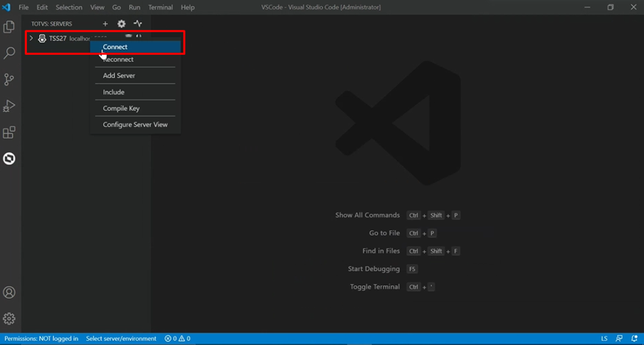Open the Help menu
Screen dimensions: 644x345
coord(188,7)
